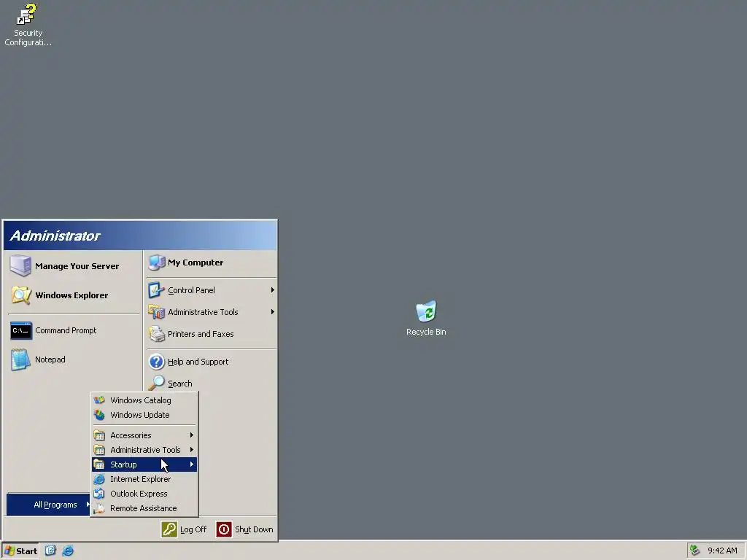Expand the Control Panel submenu arrow

click(x=273, y=290)
